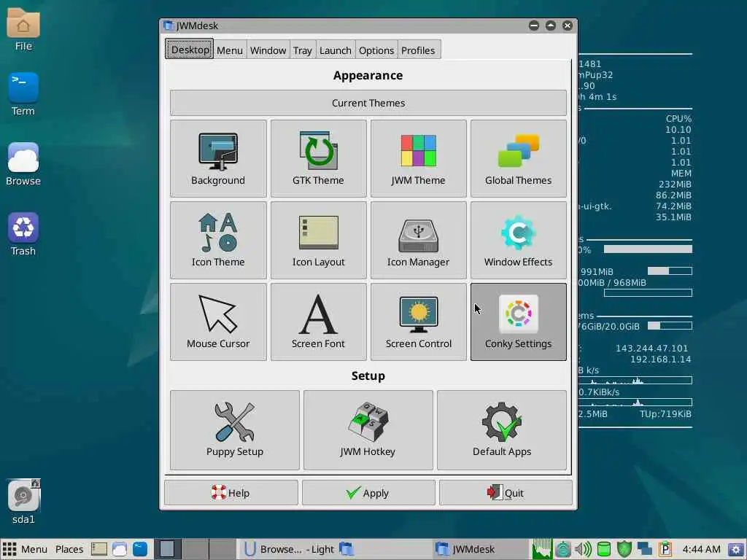
Task: Open Conky Settings
Action: tap(519, 322)
